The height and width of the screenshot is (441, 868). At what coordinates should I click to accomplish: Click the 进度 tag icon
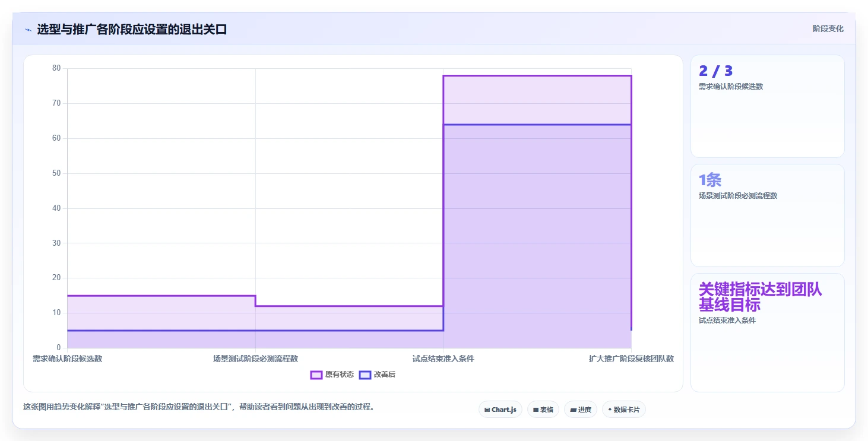coord(573,410)
